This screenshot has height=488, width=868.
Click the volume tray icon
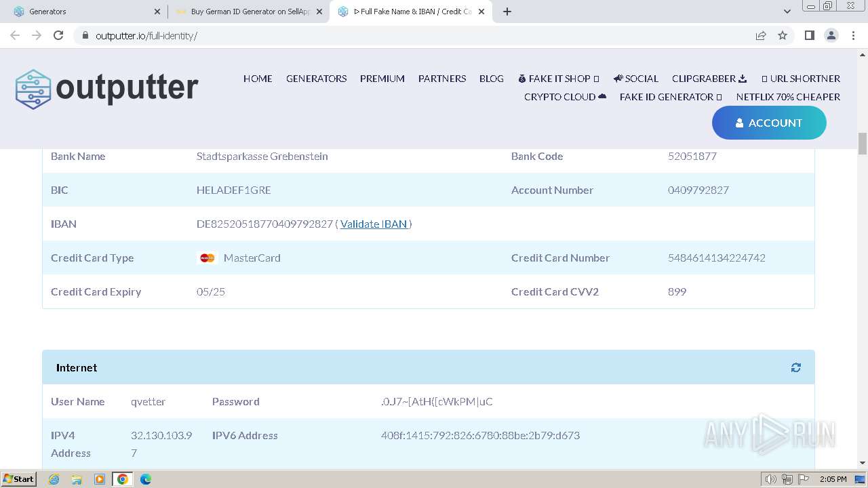[x=770, y=479]
